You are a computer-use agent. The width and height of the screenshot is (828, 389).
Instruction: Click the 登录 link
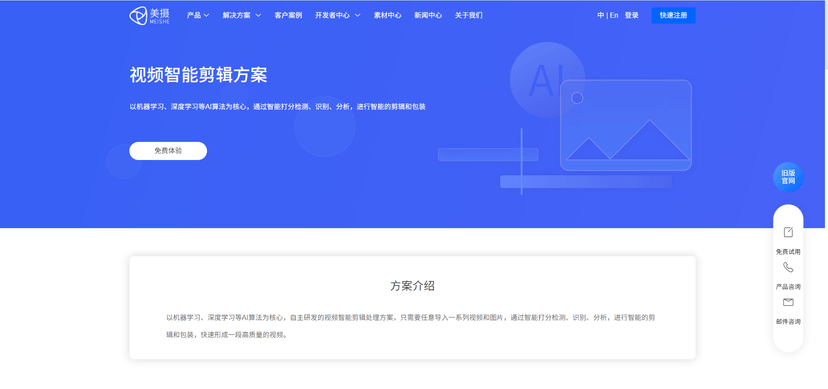click(x=632, y=15)
